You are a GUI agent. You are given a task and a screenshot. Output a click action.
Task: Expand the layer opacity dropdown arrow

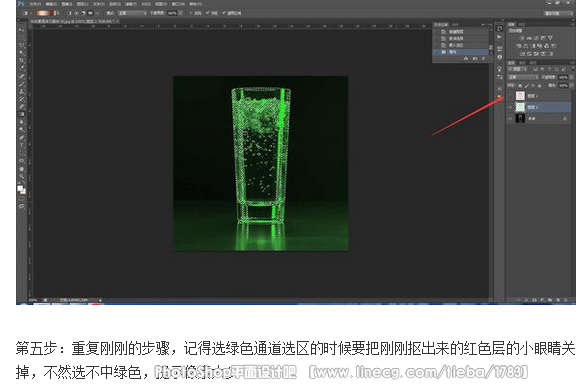[x=571, y=77]
